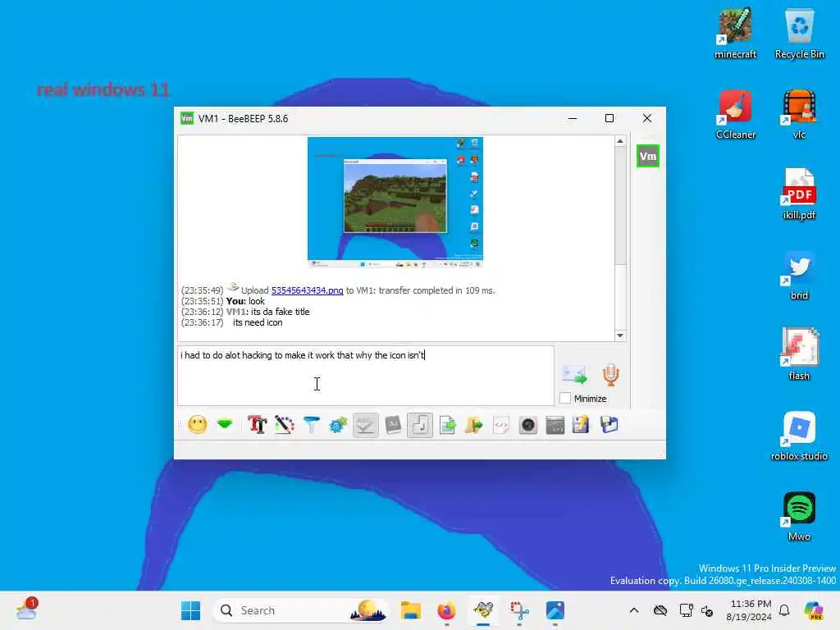The width and height of the screenshot is (840, 630).
Task: Click the send folder icon with green arrow
Action: (473, 426)
